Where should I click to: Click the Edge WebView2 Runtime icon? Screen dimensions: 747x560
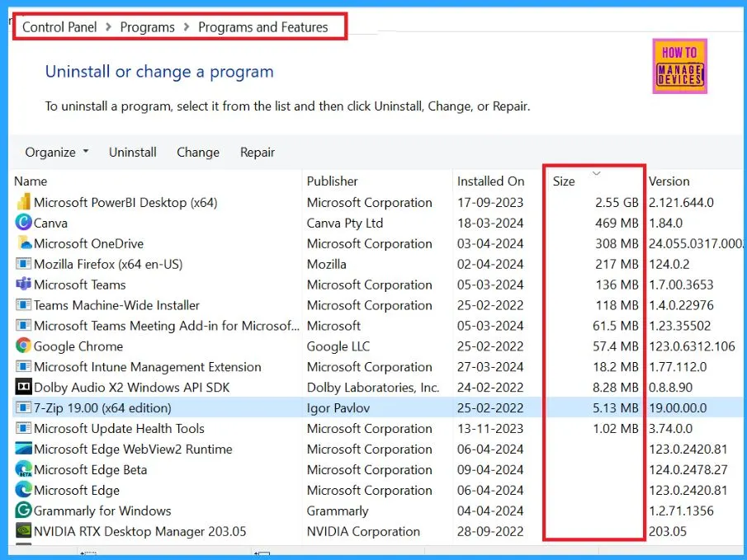(x=23, y=449)
